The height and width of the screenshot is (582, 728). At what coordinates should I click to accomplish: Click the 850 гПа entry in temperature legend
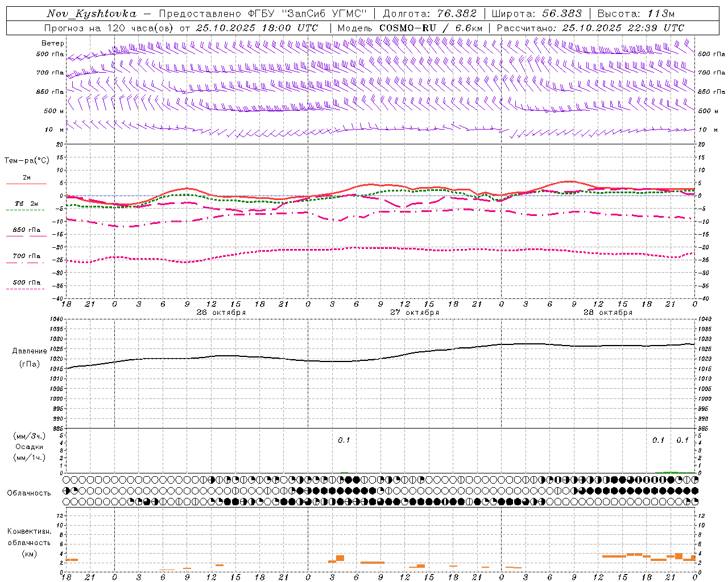[x=27, y=230]
